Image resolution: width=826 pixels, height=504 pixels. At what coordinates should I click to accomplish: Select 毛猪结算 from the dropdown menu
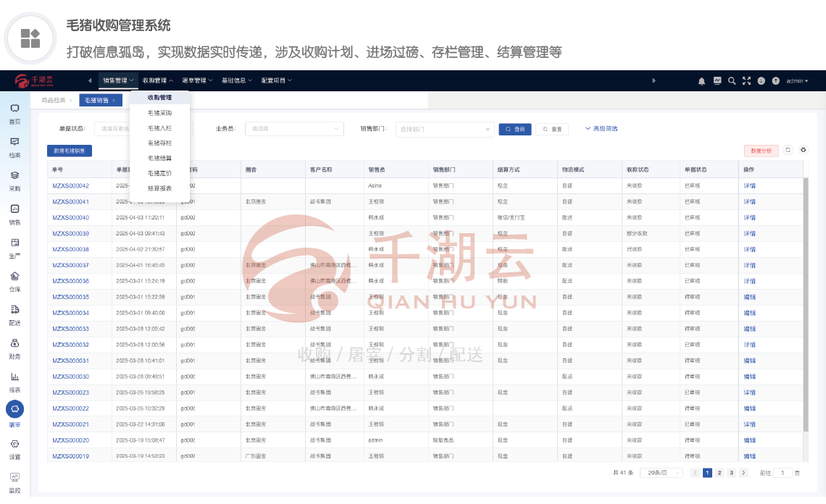(x=159, y=158)
